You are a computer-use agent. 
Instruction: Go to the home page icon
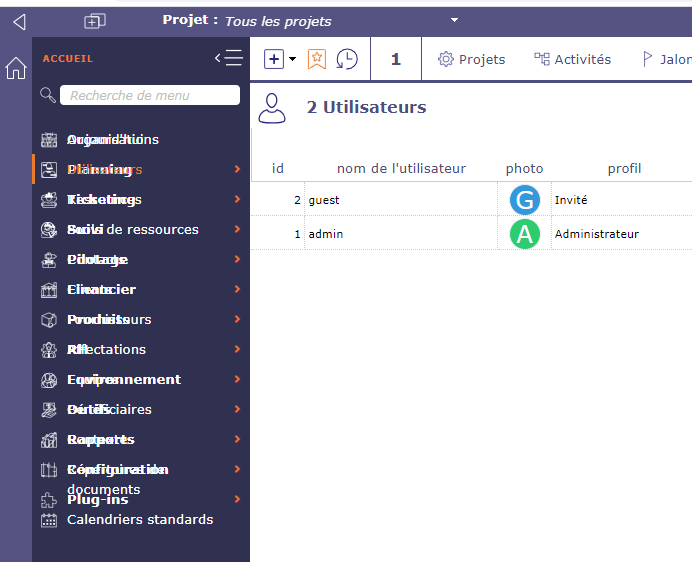(x=16, y=68)
